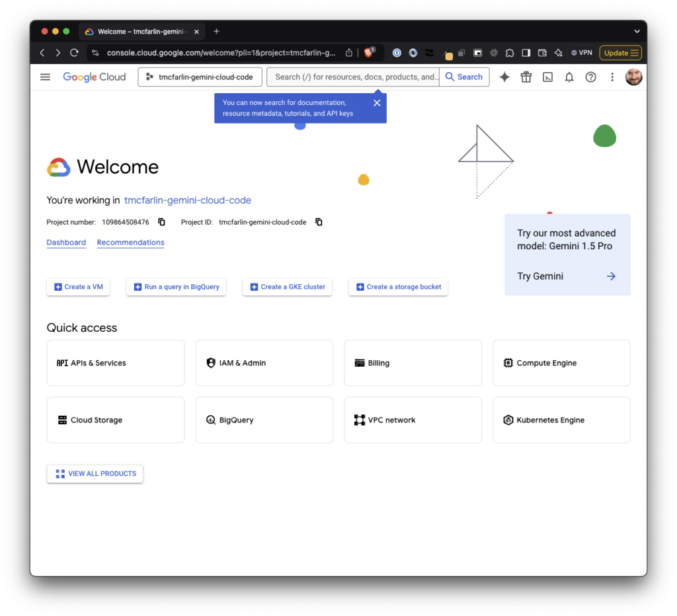This screenshot has width=677, height=616.
Task: Open the Brave Shields lion icon
Action: click(369, 52)
